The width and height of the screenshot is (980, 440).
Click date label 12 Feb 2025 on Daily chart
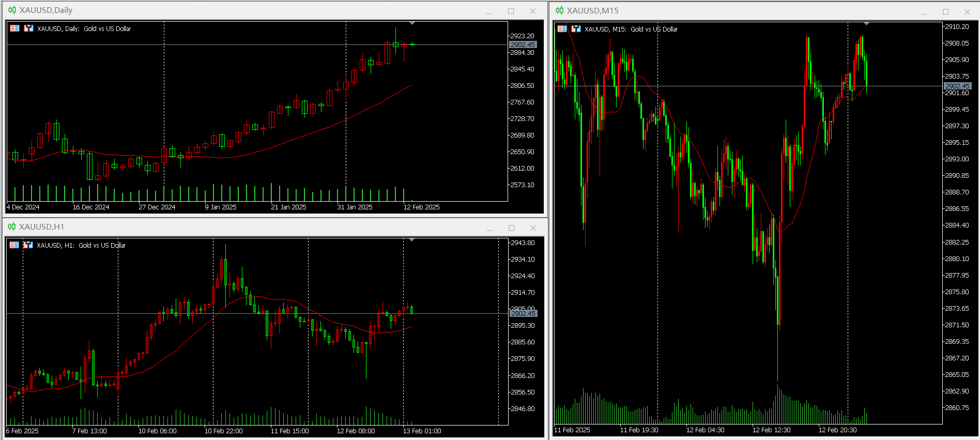coord(421,207)
